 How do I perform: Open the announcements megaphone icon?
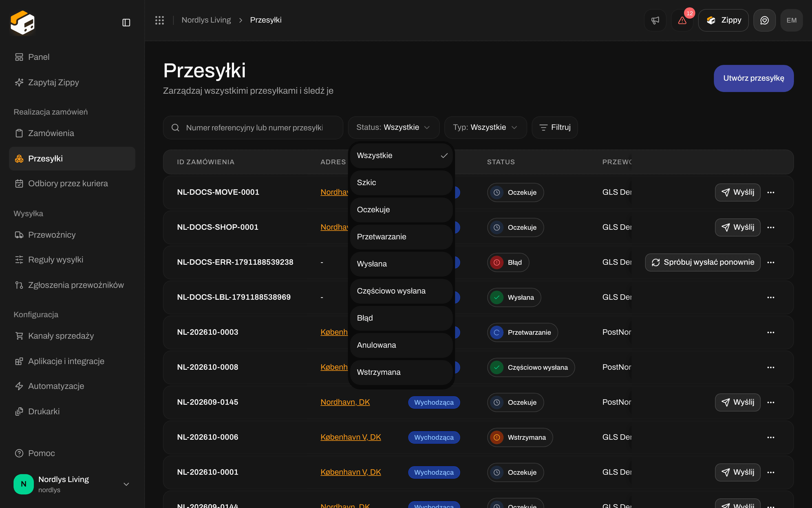(655, 20)
